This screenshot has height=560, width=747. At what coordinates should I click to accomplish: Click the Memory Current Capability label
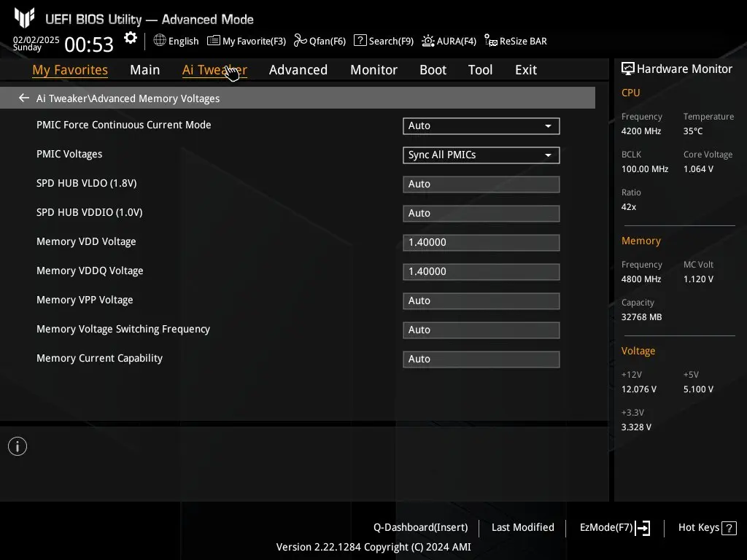[99, 358]
